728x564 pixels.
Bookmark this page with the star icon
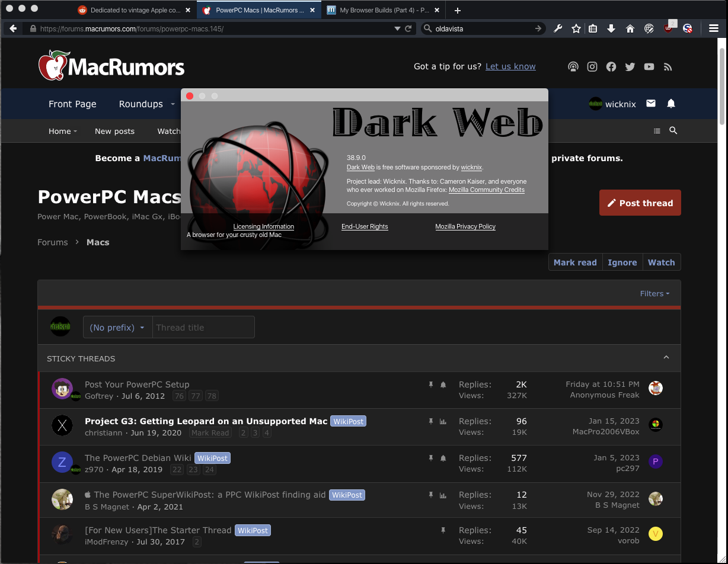click(576, 28)
